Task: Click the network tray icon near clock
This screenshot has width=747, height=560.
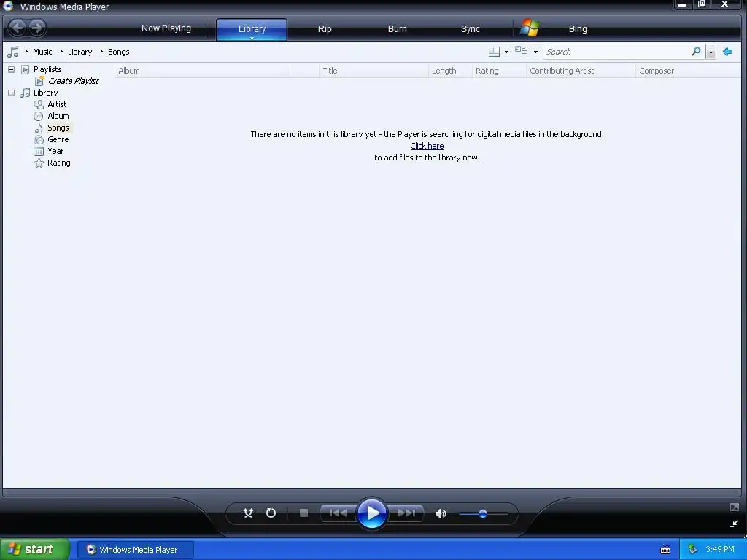Action: pyautogui.click(x=693, y=550)
